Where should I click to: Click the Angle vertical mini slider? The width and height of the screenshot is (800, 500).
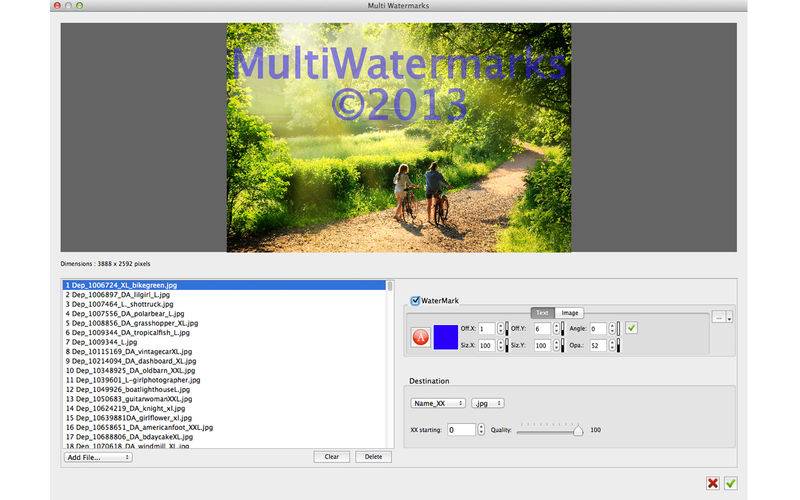pyautogui.click(x=618, y=329)
